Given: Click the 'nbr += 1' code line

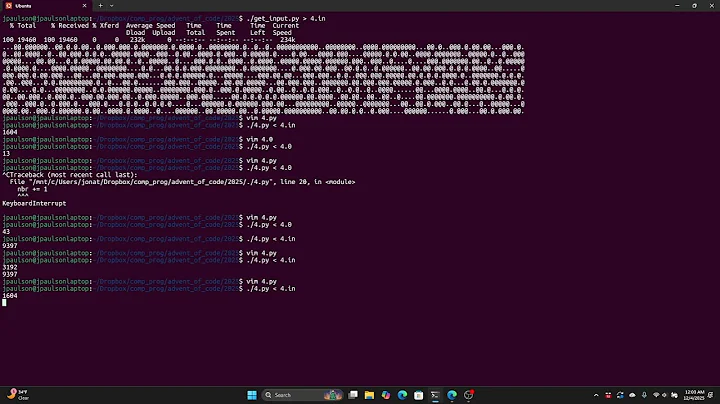Looking at the screenshot, I should click(32, 189).
